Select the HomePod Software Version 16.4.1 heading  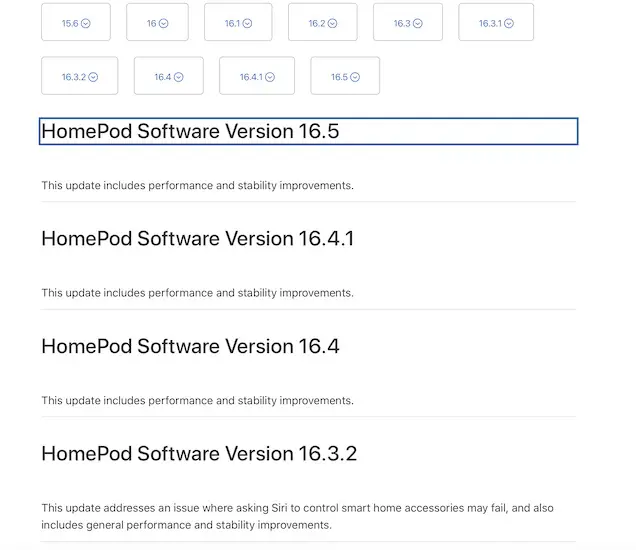197,239
